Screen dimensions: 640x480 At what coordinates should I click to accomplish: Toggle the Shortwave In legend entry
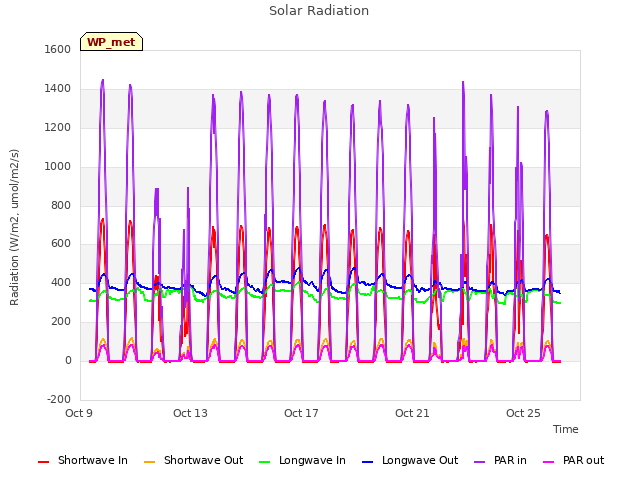click(x=83, y=460)
